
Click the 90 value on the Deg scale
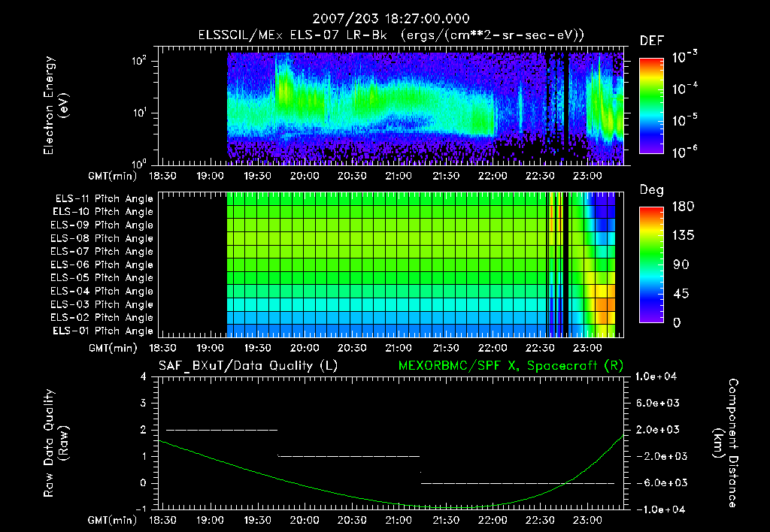(x=681, y=265)
